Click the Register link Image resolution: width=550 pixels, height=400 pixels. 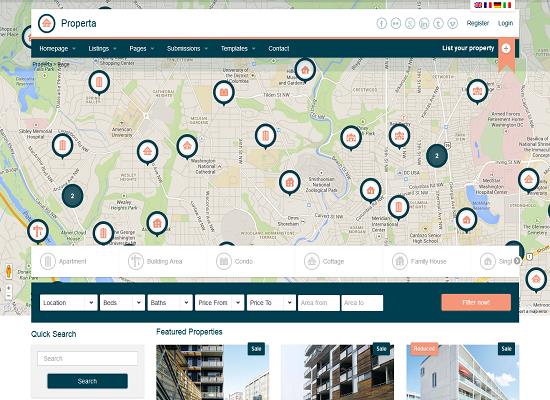477,23
